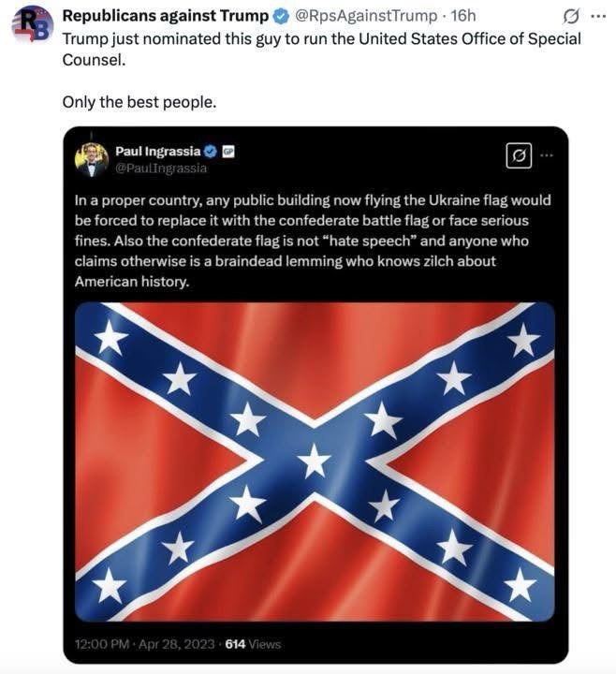The image size is (616, 674).
Task: Open the flag image in the quoted post
Action: [x=315, y=461]
